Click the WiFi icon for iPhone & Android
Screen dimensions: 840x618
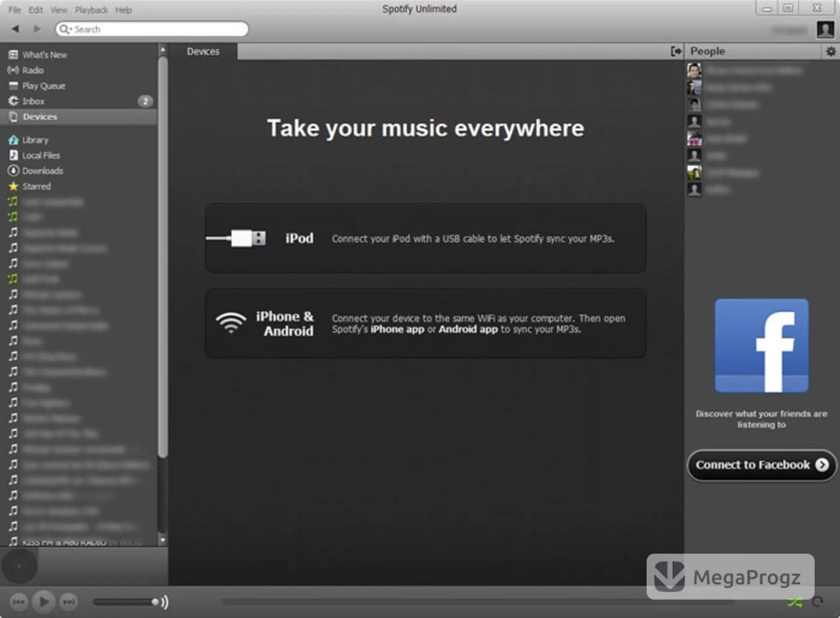231,323
